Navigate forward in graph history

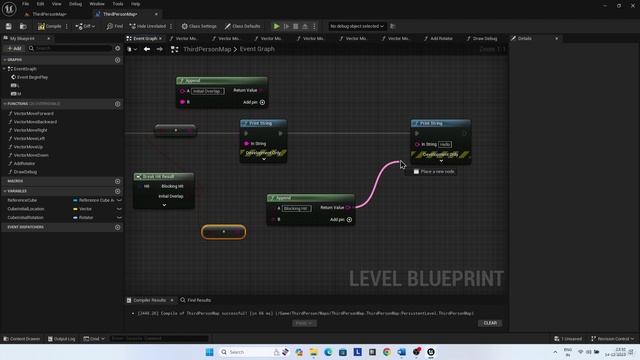160,49
